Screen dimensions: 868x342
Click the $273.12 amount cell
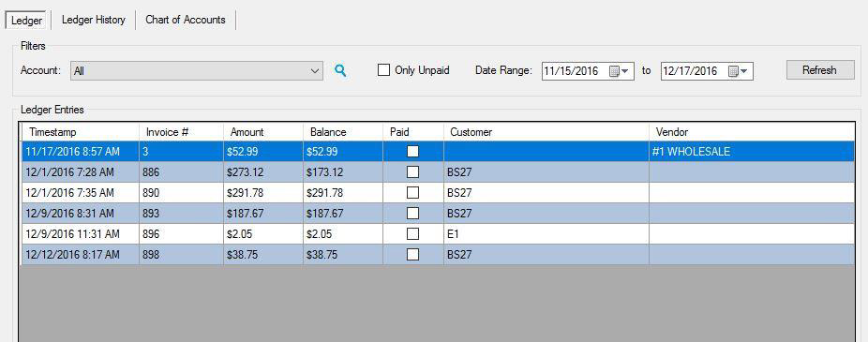coord(263,172)
